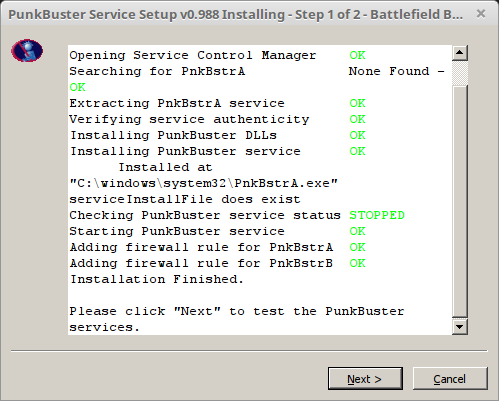The height and width of the screenshot is (401, 499).
Task: Click the "Searching for PnkBstrA" line
Action: (157, 71)
